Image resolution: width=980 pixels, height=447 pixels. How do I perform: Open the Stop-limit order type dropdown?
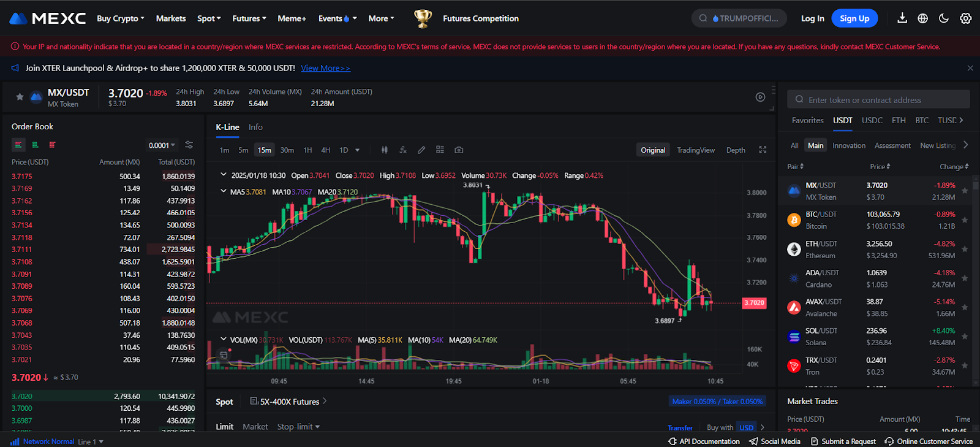tap(298, 427)
